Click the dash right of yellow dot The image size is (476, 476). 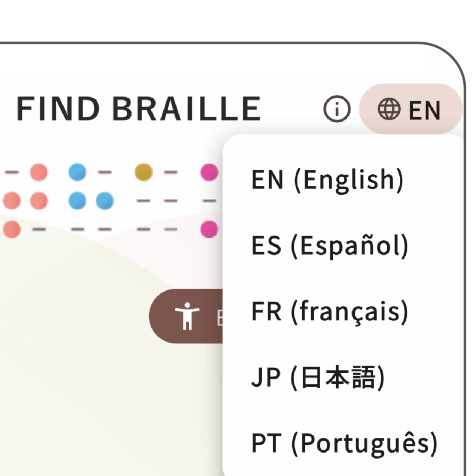[x=171, y=172]
